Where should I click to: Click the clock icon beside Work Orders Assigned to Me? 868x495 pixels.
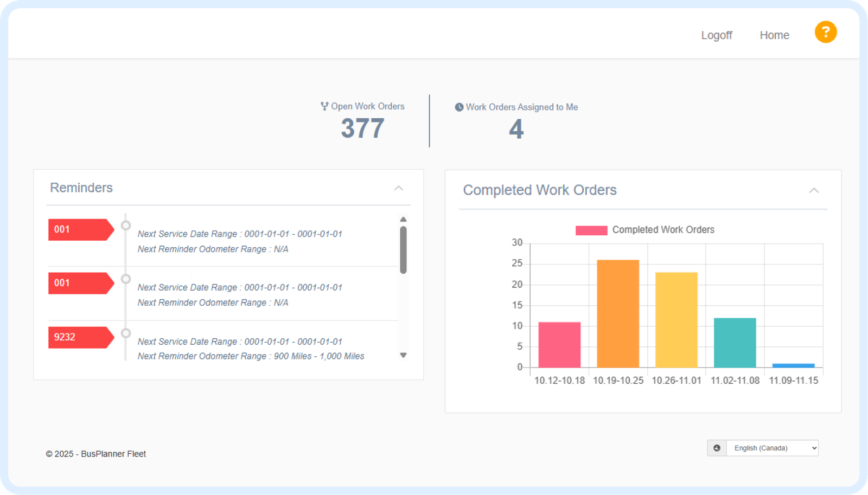459,107
